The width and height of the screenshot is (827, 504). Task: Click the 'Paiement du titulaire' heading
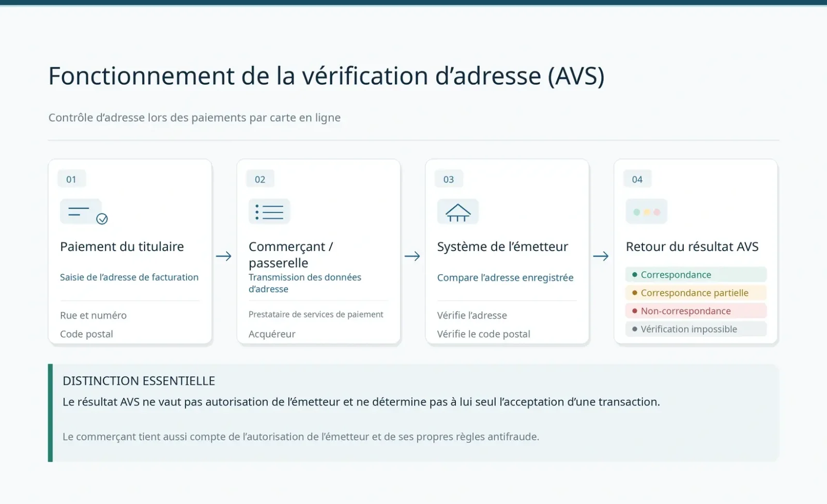click(122, 247)
